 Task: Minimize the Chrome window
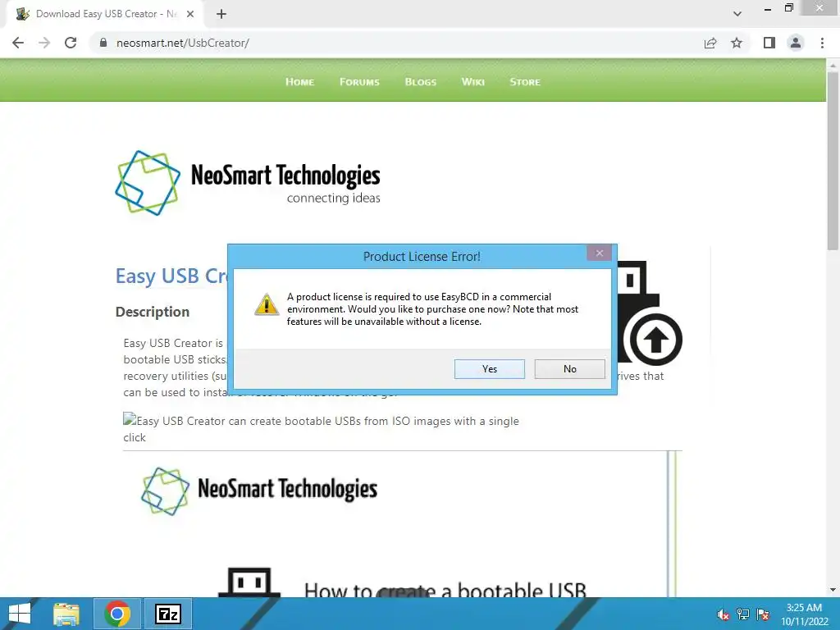point(768,9)
